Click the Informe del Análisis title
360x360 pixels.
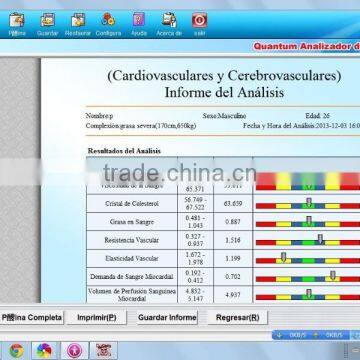tap(224, 92)
